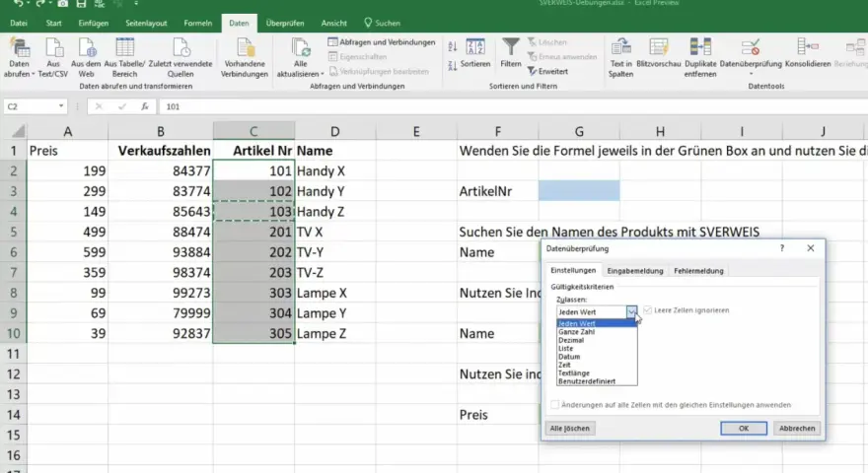
Task: Open Abfragen und Verbindungen pane
Action: click(x=382, y=42)
